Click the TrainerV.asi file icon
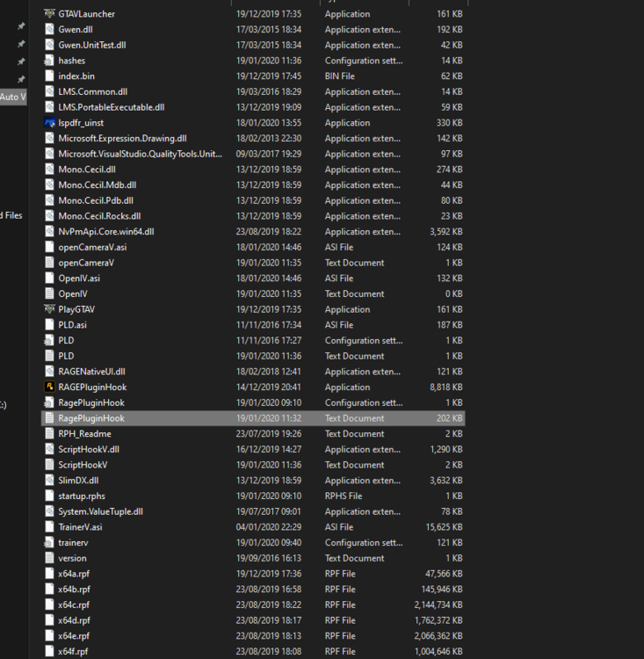Viewport: 644px width, 659px height. click(x=49, y=527)
